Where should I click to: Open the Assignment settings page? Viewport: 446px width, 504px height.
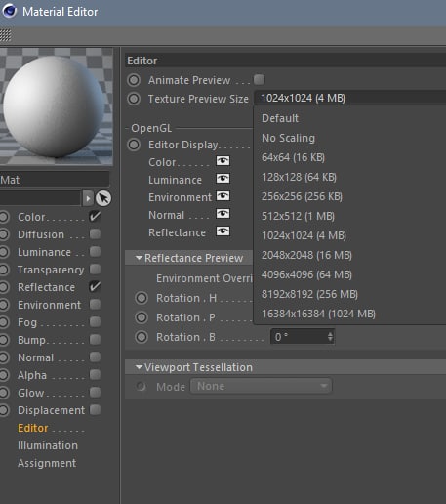[x=47, y=463]
